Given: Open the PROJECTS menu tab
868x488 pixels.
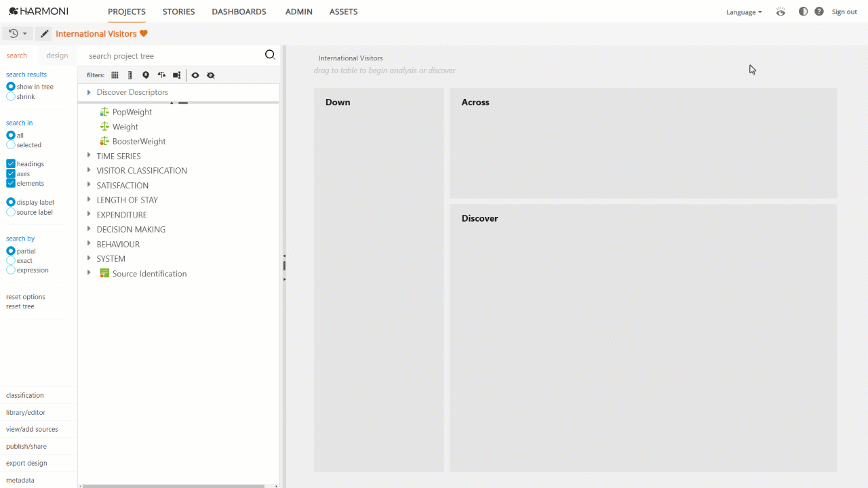Looking at the screenshot, I should coord(127,12).
